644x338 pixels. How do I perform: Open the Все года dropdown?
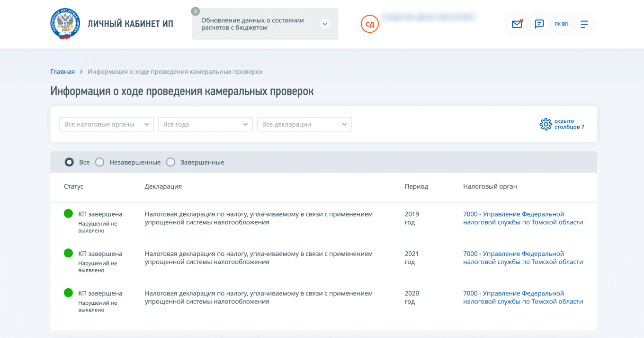205,124
